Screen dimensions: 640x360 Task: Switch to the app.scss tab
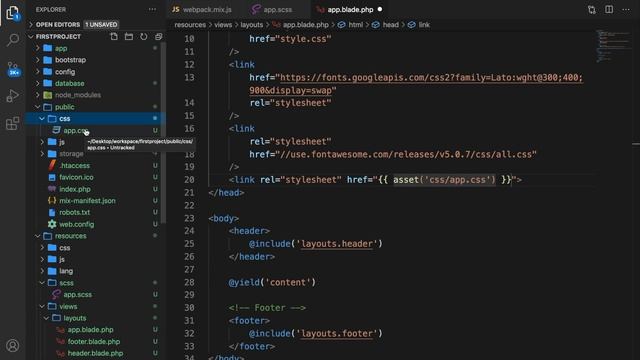(x=273, y=9)
